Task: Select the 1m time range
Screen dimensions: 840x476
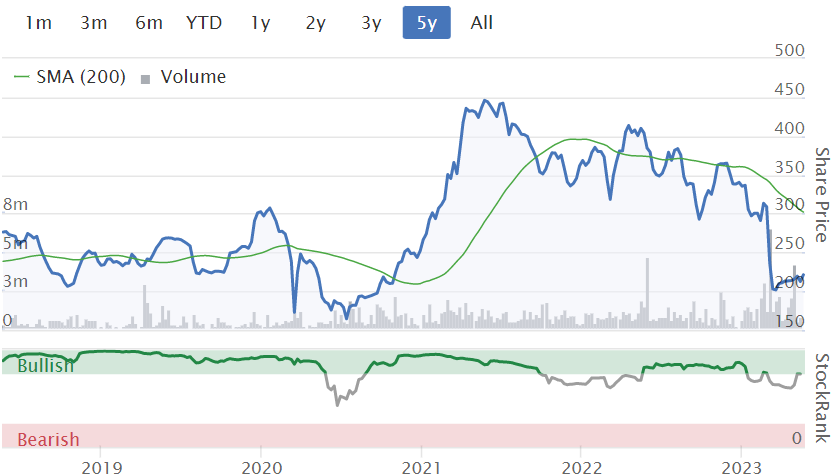Action: (39, 22)
